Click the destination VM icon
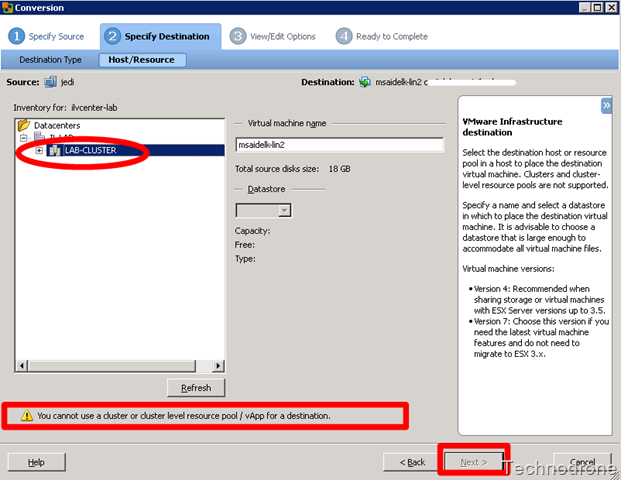Viewport: 621px width, 480px height. [364, 82]
